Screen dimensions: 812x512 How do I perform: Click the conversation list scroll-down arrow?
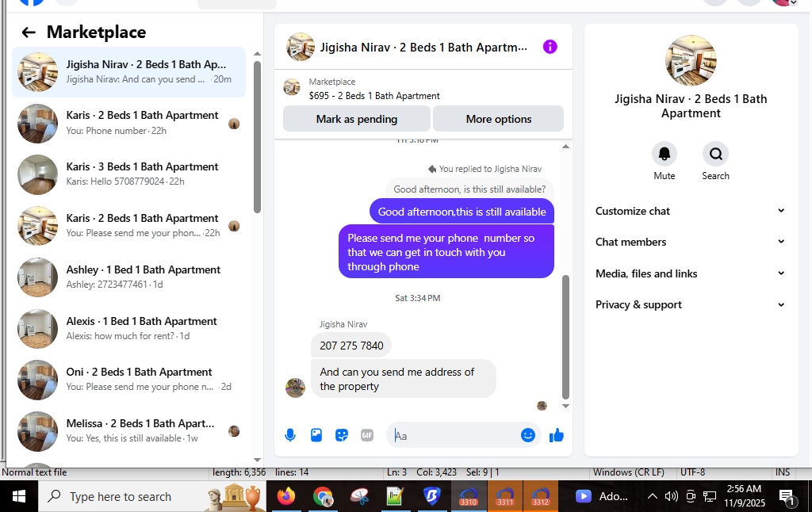[258, 460]
